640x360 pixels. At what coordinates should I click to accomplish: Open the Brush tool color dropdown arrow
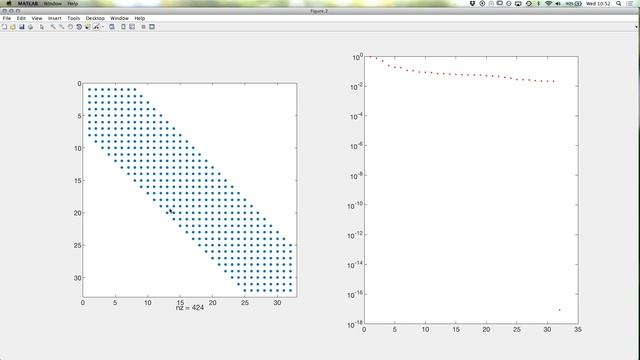[102, 27]
